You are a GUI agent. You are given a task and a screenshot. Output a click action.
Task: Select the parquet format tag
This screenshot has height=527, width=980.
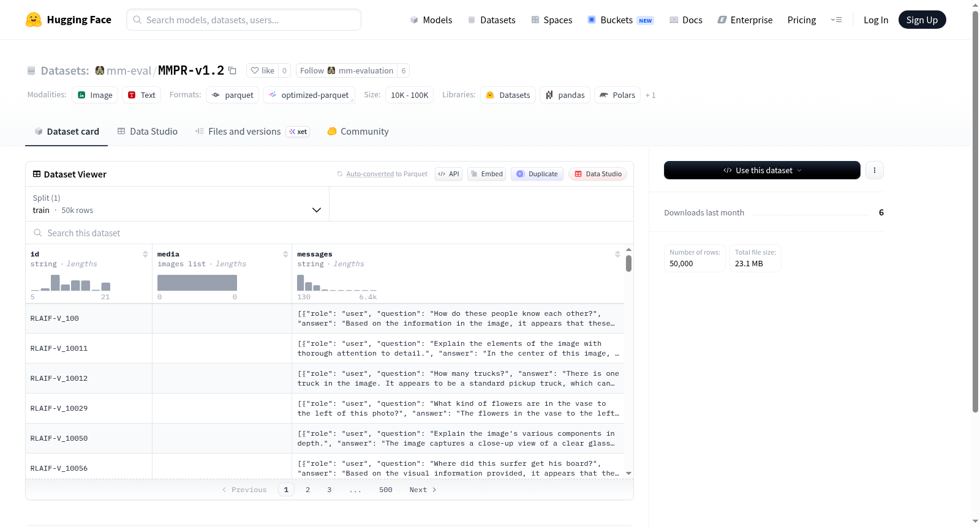click(233, 95)
